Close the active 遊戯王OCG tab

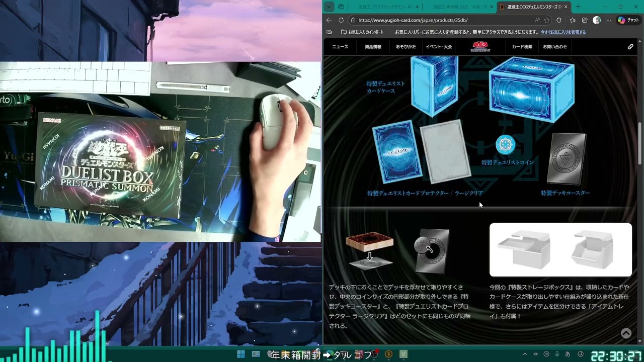click(566, 7)
